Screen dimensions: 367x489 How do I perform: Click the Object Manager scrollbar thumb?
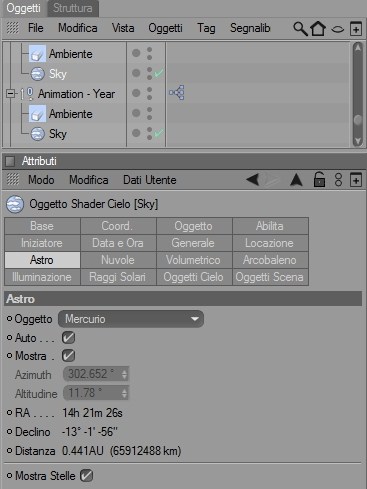[x=358, y=120]
